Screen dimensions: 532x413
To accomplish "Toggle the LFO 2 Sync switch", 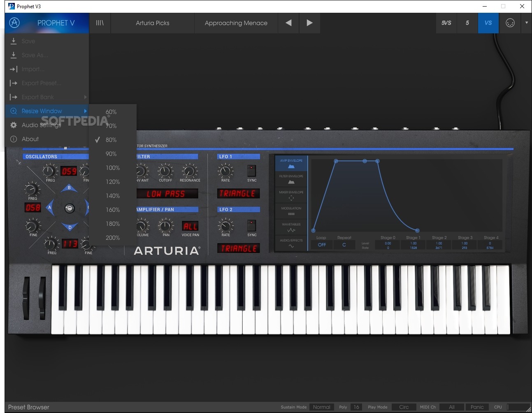I will point(251,225).
